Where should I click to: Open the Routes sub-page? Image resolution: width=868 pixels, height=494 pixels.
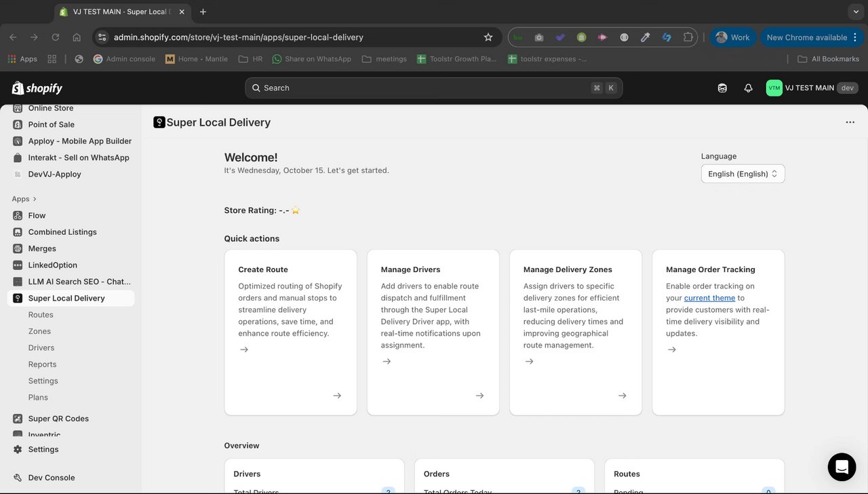(41, 315)
